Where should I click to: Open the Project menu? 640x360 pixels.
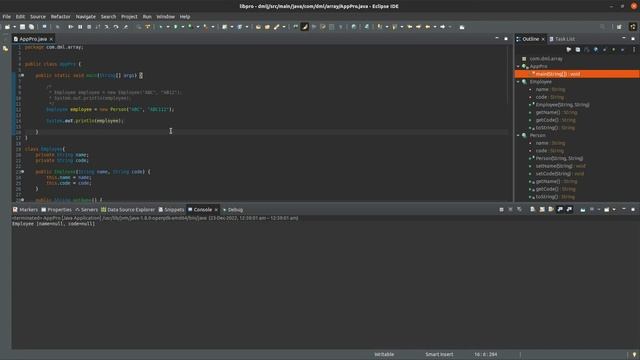[129, 17]
